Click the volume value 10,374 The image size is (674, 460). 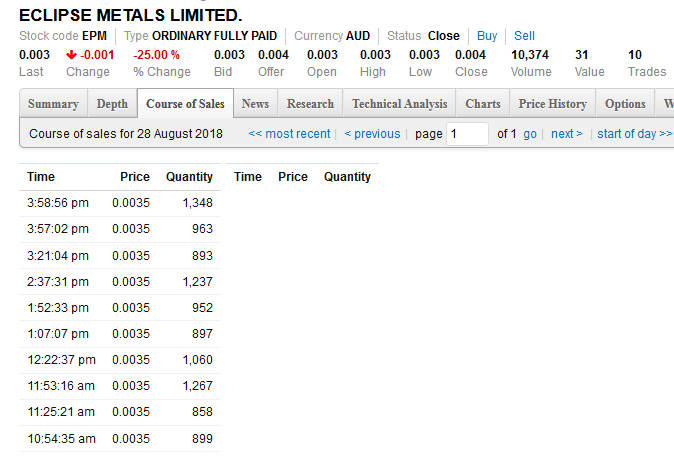[530, 55]
